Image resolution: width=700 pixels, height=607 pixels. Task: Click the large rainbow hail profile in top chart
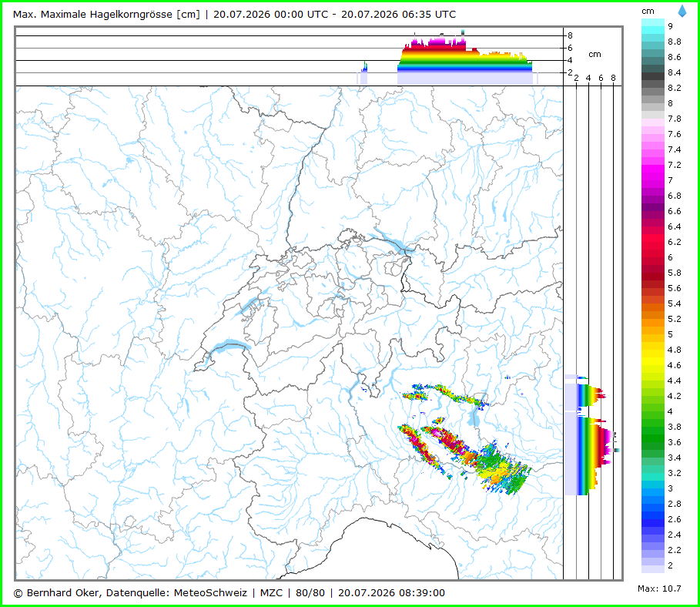pos(464,60)
